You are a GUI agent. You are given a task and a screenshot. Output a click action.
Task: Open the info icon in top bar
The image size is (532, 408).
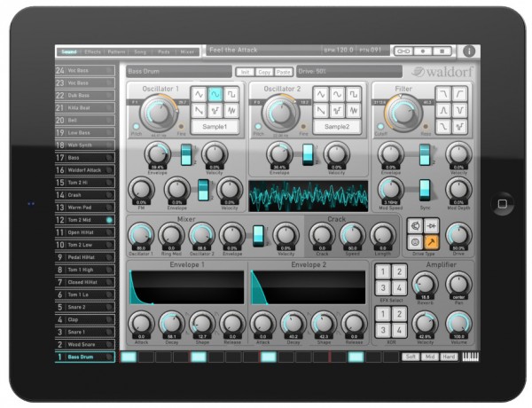click(x=469, y=51)
